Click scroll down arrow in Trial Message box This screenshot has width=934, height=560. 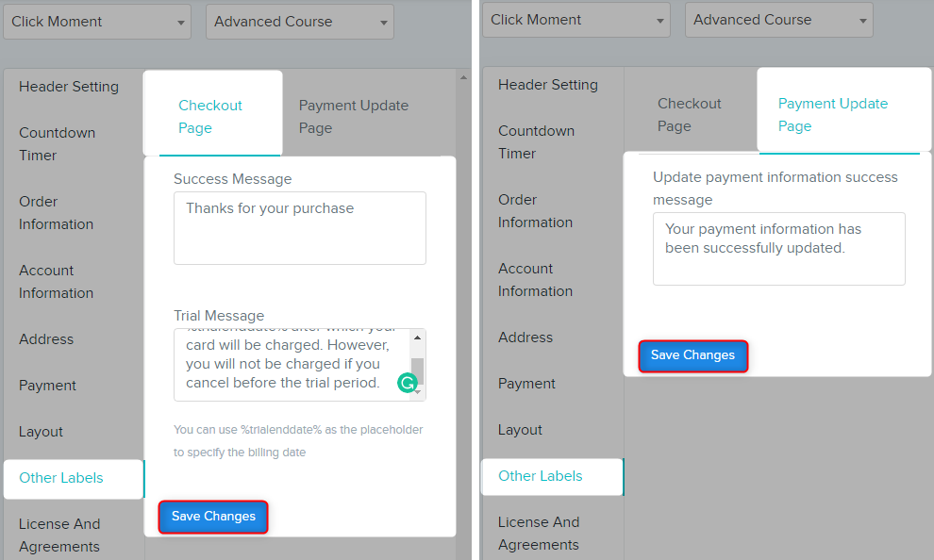point(418,391)
